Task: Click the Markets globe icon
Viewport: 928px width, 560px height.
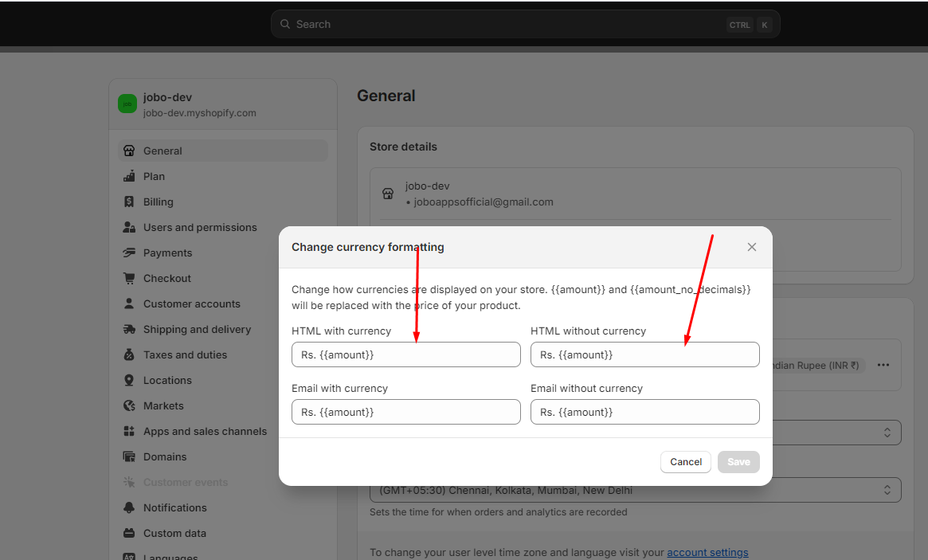Action: click(x=129, y=405)
